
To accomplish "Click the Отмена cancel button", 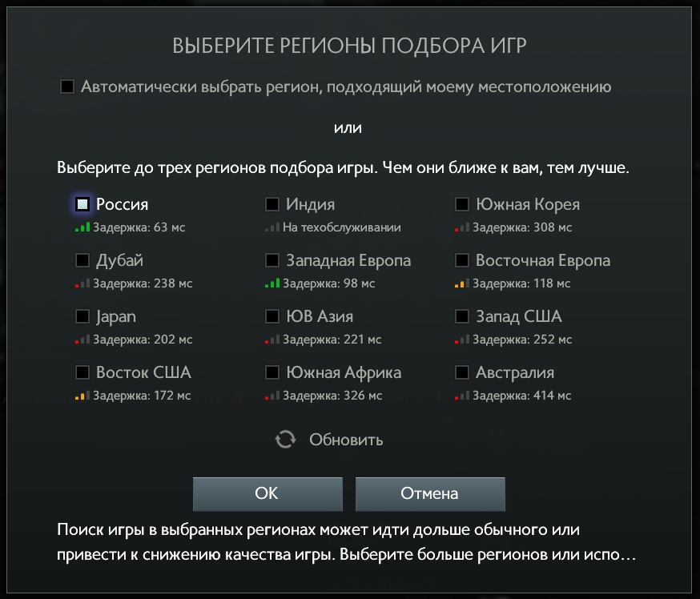I will (430, 493).
